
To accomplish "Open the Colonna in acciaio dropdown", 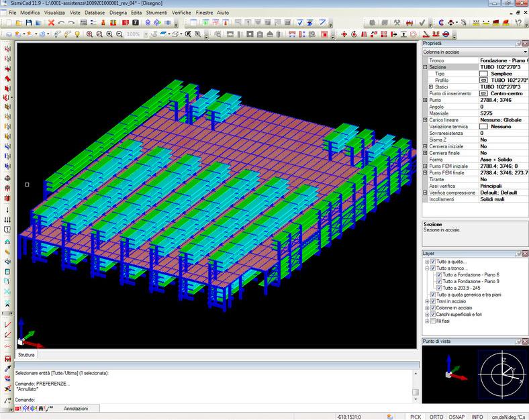I will pos(525,52).
